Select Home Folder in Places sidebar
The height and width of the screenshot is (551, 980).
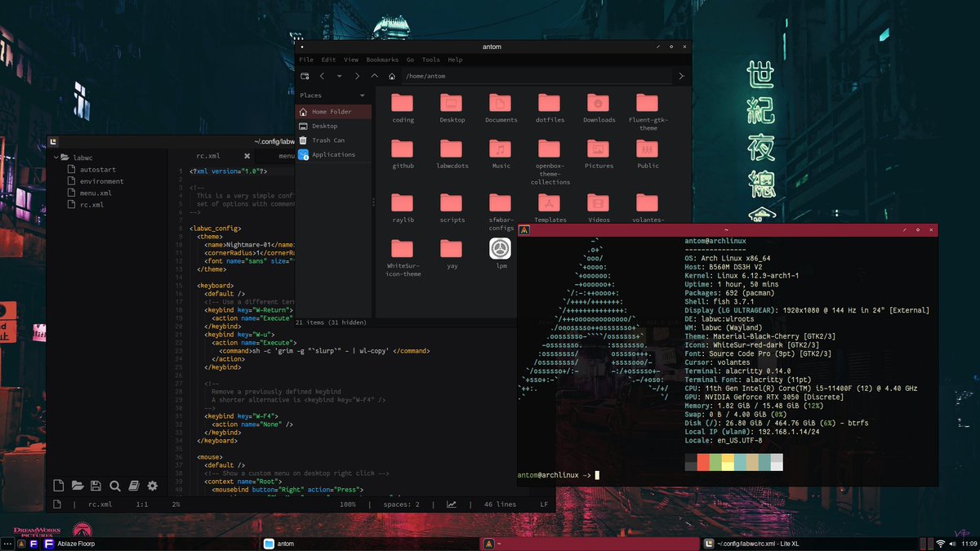click(x=333, y=112)
